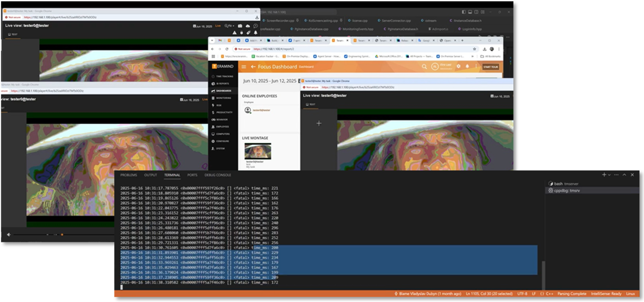This screenshot has height=302, width=644.
Task: Open the license.cpp editor tab
Action: click(358, 20)
